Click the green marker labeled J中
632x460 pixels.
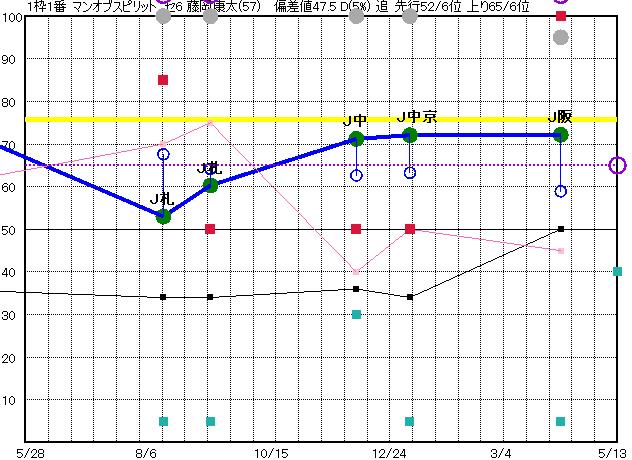tap(356, 139)
